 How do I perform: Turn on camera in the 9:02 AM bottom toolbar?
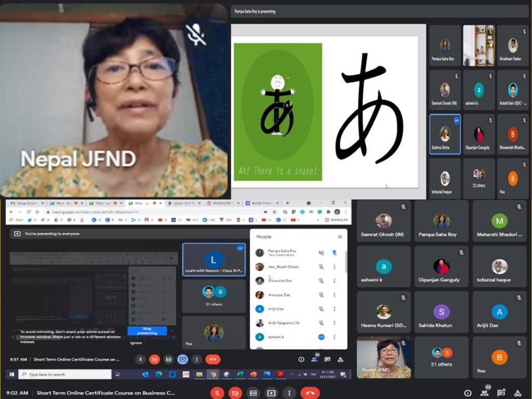235,393
